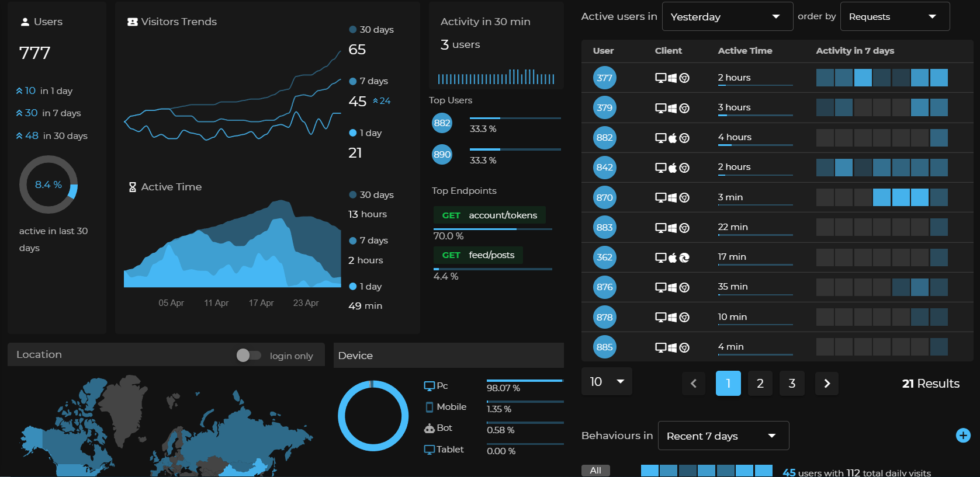980x477 pixels.
Task: Open the order by Requests dropdown
Action: (x=895, y=16)
